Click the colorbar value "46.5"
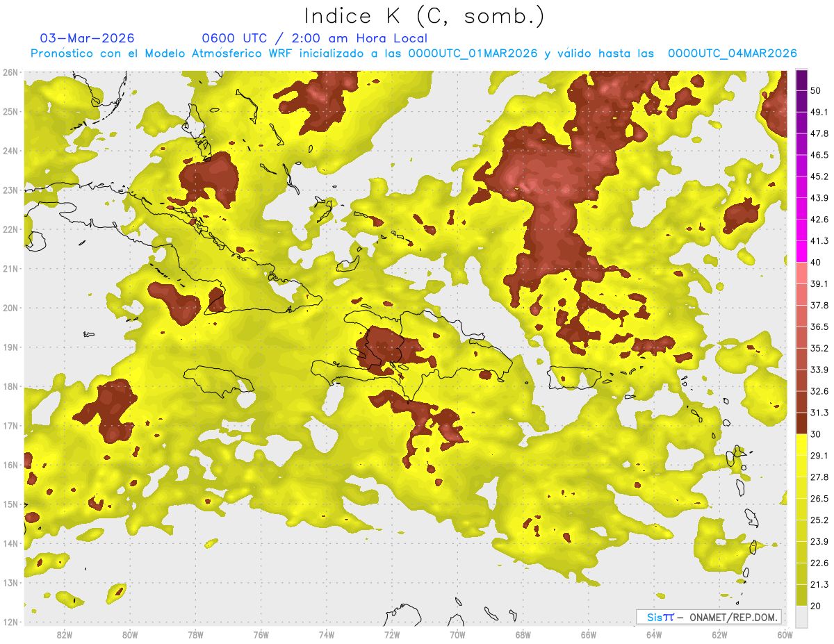This screenshot has height=644, width=834. coord(819,154)
